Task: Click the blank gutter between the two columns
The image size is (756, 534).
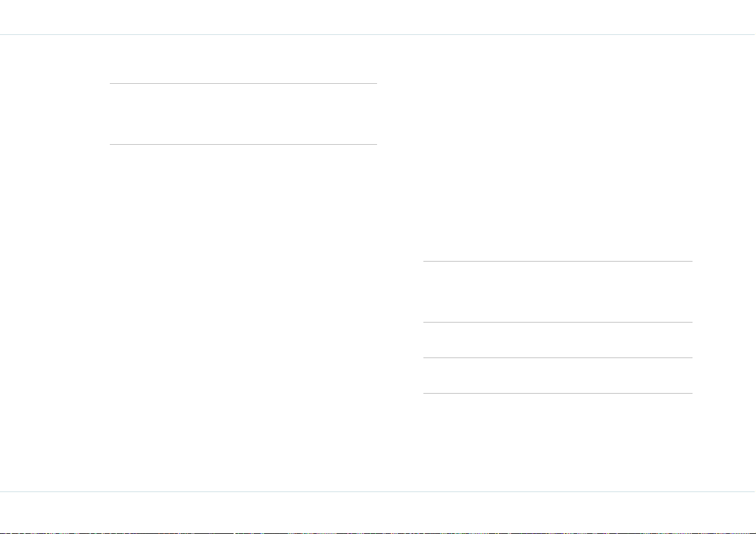Action: click(x=400, y=263)
